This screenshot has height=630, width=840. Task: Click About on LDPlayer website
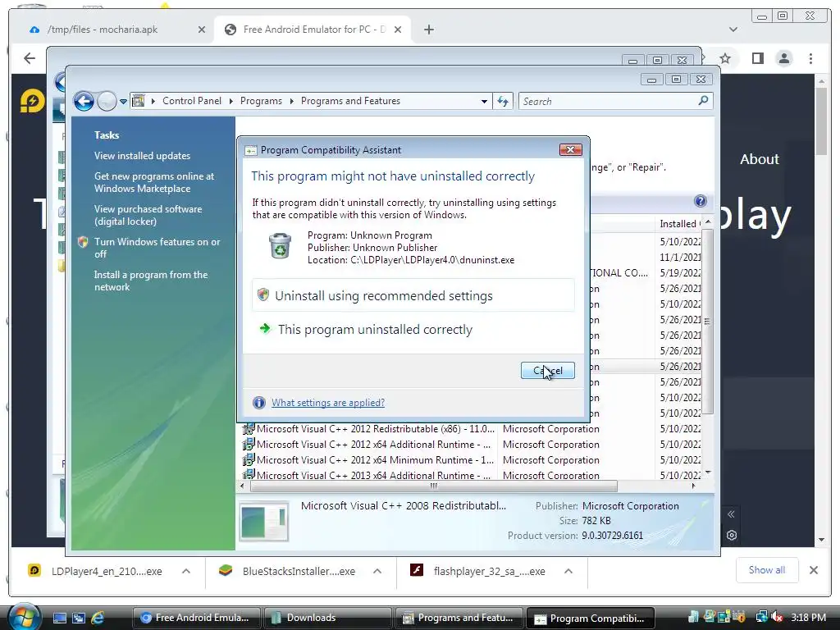(x=759, y=159)
